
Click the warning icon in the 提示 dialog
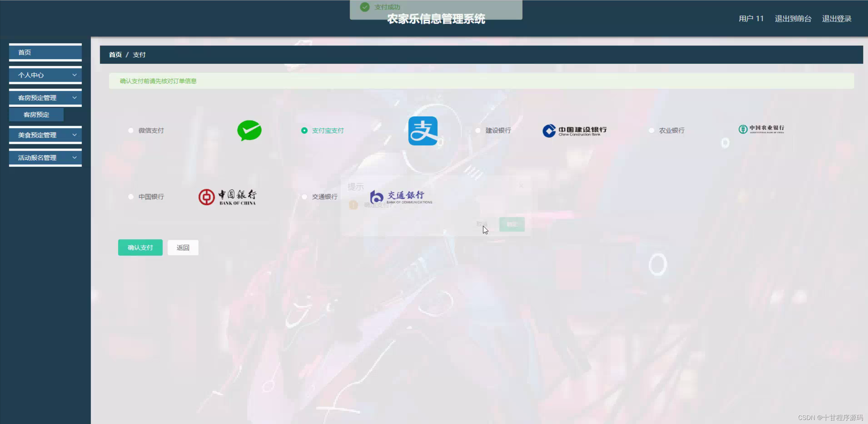353,205
